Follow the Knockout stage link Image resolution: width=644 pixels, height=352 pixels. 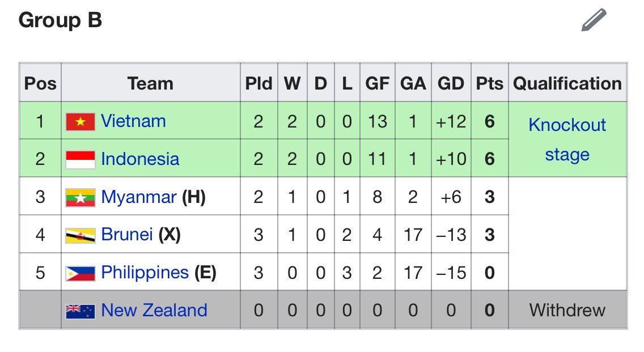(x=567, y=139)
